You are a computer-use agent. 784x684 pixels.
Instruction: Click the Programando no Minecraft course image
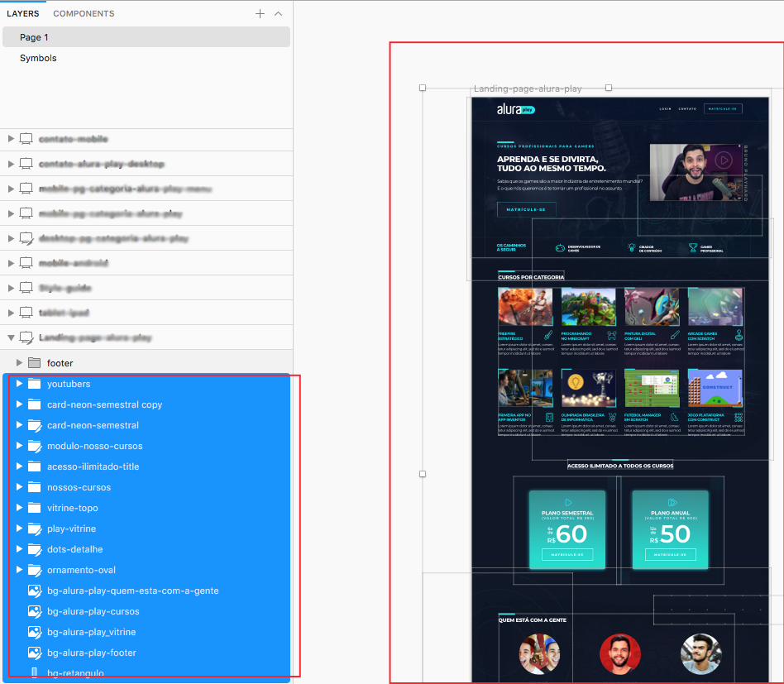(x=588, y=307)
